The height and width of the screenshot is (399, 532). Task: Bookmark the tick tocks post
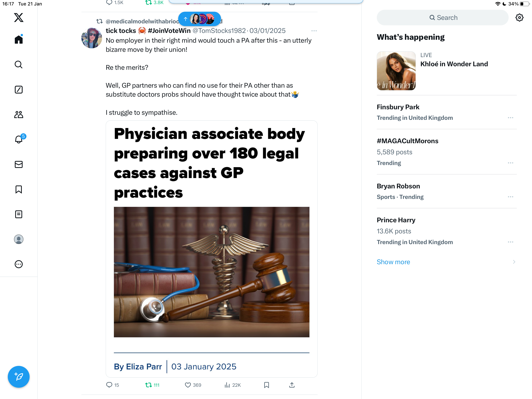[266, 385]
